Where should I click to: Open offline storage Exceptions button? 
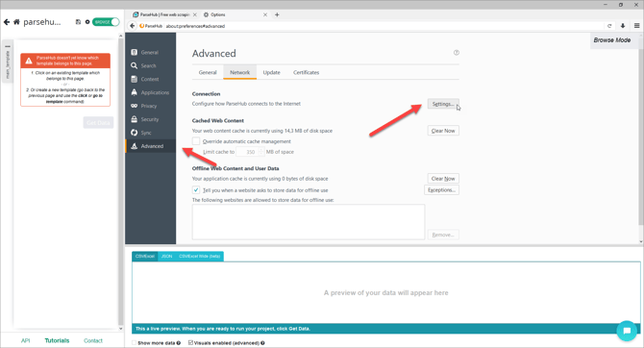(x=441, y=190)
